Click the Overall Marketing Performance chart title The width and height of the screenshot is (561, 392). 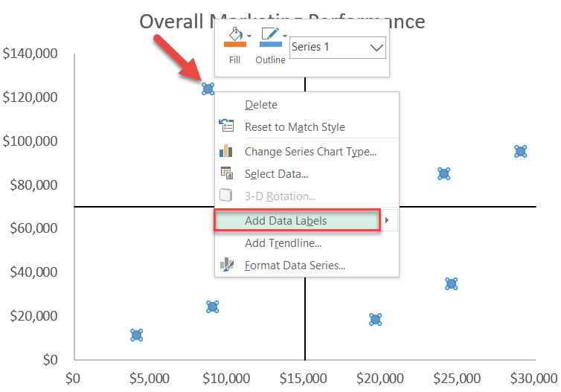(282, 22)
